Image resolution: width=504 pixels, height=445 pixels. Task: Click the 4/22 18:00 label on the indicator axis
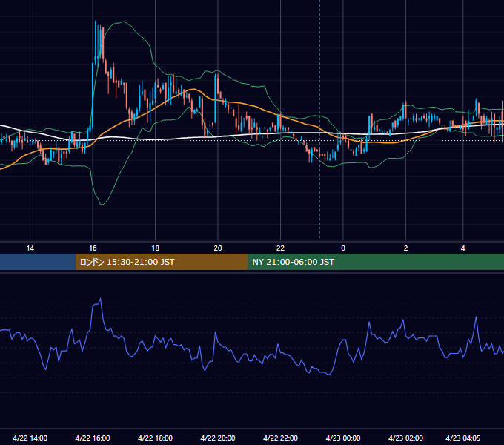point(155,438)
